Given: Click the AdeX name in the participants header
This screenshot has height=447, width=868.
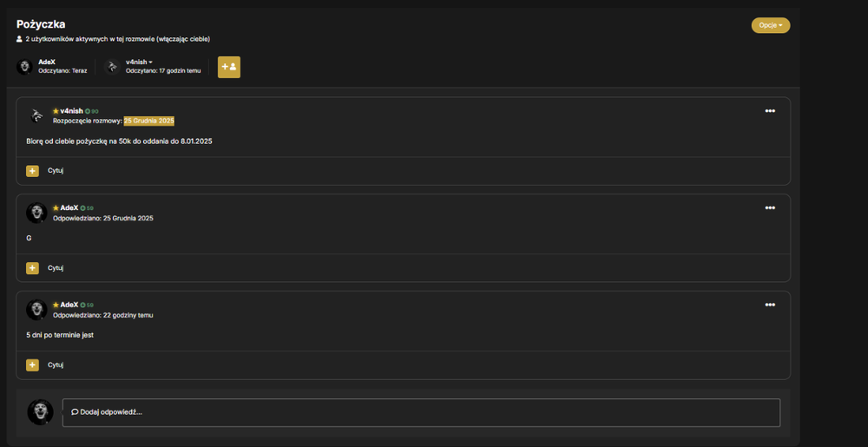Looking at the screenshot, I should pyautogui.click(x=47, y=62).
